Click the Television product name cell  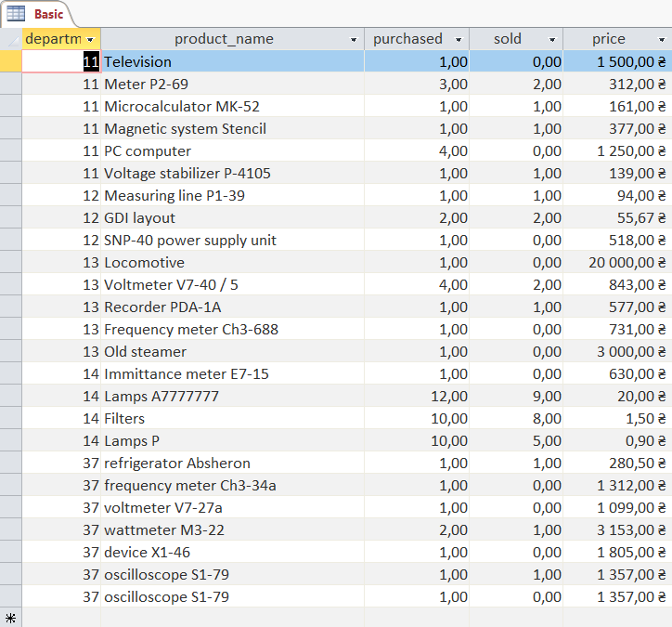click(x=232, y=61)
